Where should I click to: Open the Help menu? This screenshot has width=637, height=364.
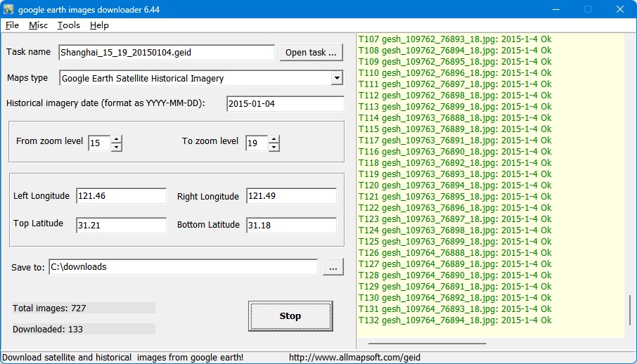pyautogui.click(x=100, y=25)
